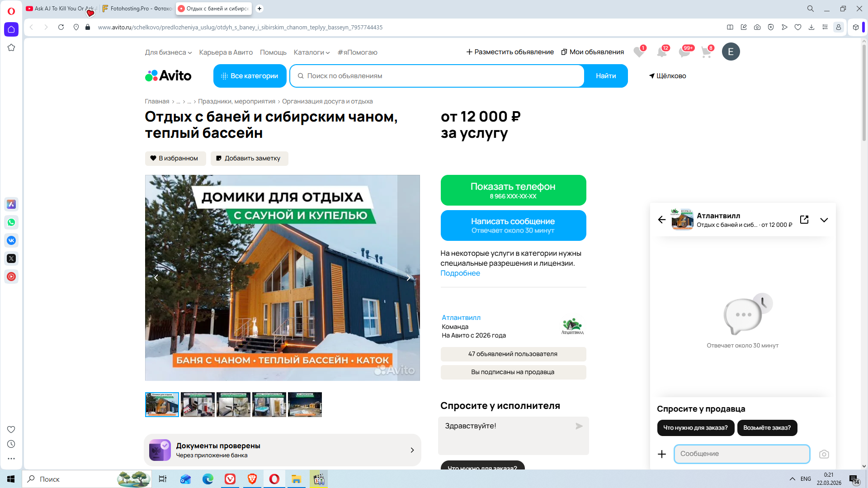The width and height of the screenshot is (868, 488).
Task: Expand 'Для бизнеса' dropdown menu
Action: pos(168,52)
